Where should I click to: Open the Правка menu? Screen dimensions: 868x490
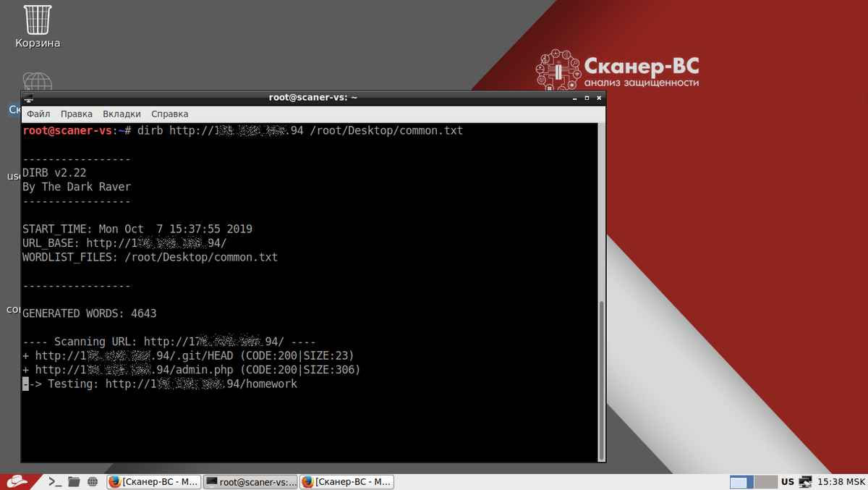pyautogui.click(x=77, y=114)
